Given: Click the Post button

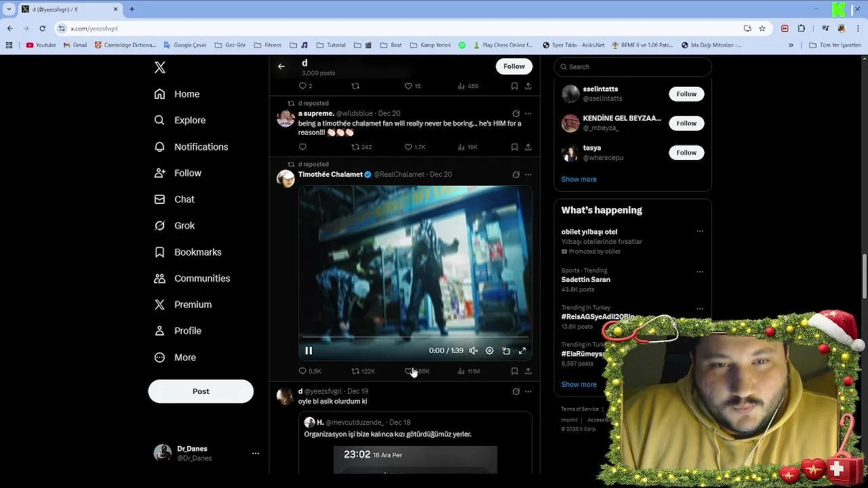Looking at the screenshot, I should [201, 391].
